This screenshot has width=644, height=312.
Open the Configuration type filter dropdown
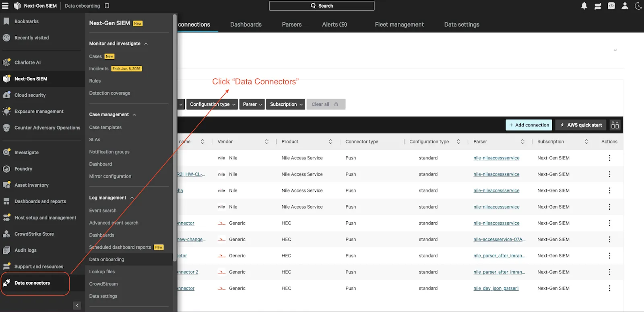212,104
